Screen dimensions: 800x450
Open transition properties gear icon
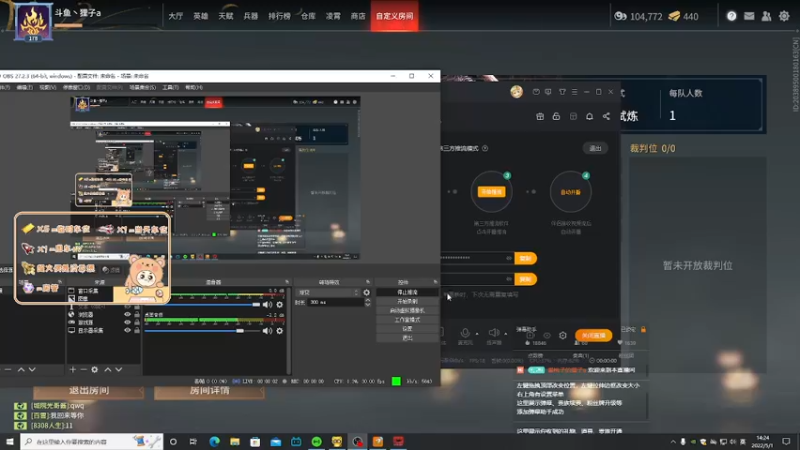tap(366, 292)
